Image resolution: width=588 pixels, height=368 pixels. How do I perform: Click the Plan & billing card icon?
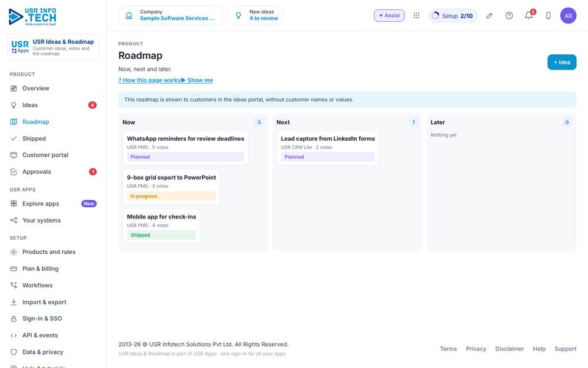click(x=14, y=268)
